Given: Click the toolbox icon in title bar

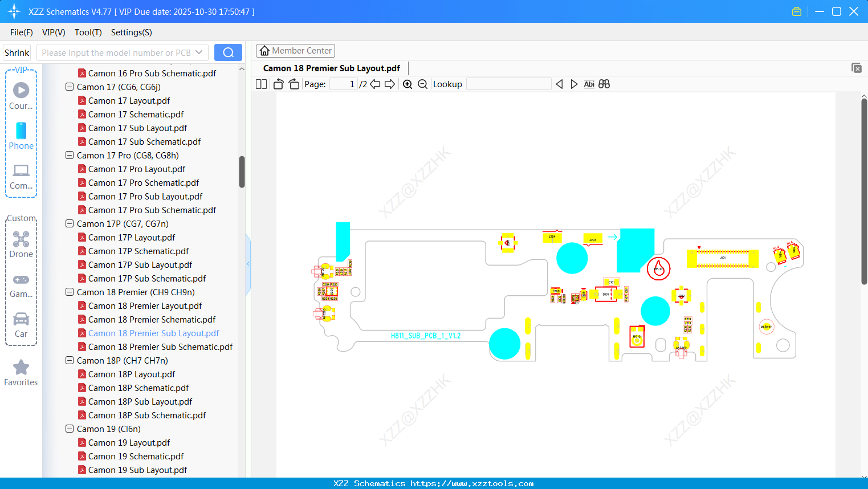Looking at the screenshot, I should click(797, 11).
